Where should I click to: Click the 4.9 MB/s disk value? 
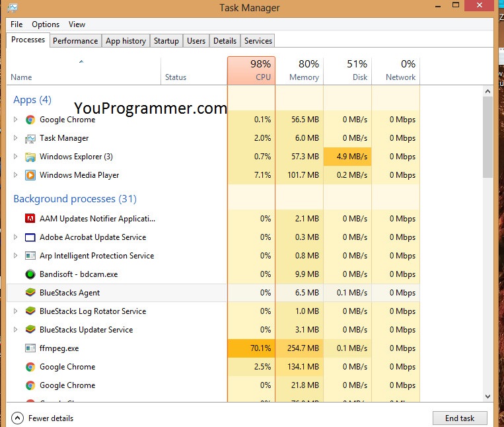point(351,157)
